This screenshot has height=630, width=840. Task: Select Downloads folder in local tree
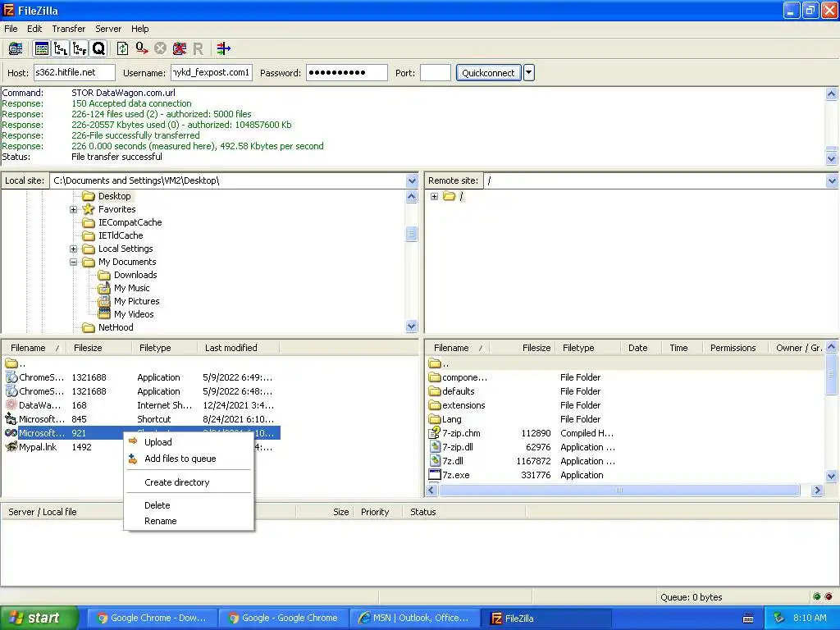coord(135,275)
